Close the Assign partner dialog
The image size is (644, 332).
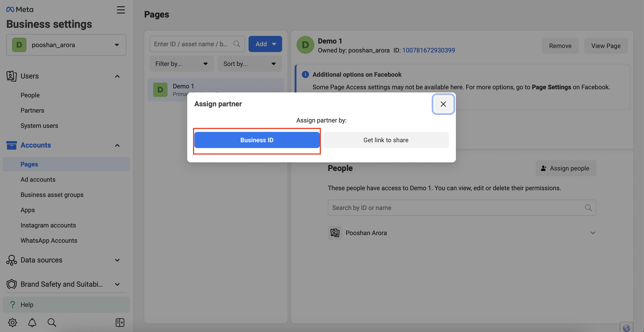(x=443, y=104)
